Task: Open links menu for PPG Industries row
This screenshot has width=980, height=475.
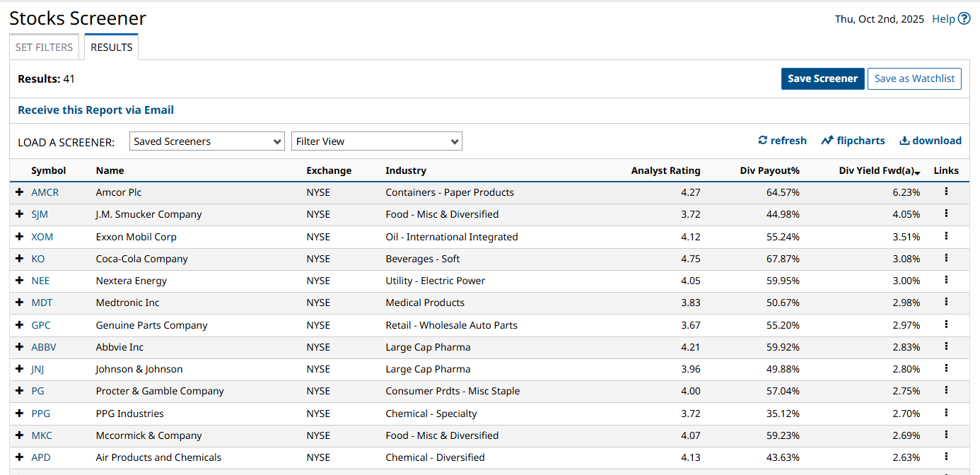Action: tap(946, 413)
